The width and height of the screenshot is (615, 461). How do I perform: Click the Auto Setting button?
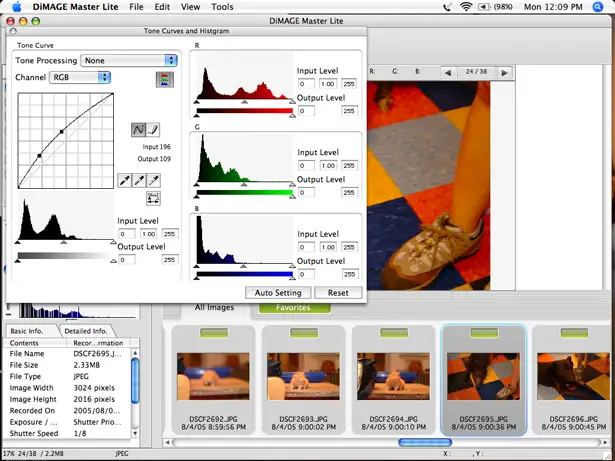[278, 293]
